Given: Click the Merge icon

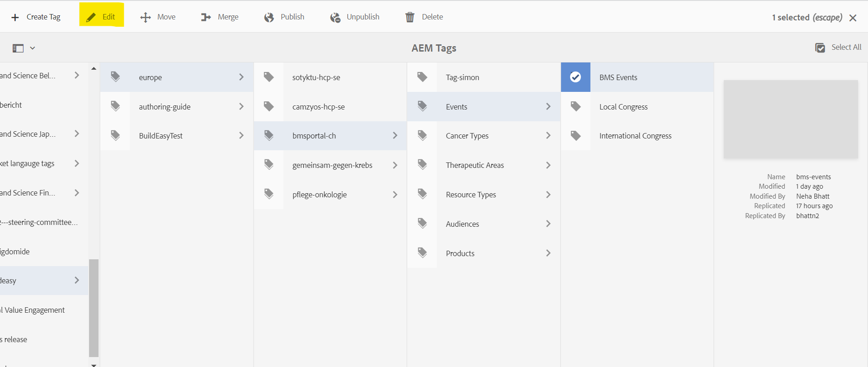Looking at the screenshot, I should [x=206, y=17].
